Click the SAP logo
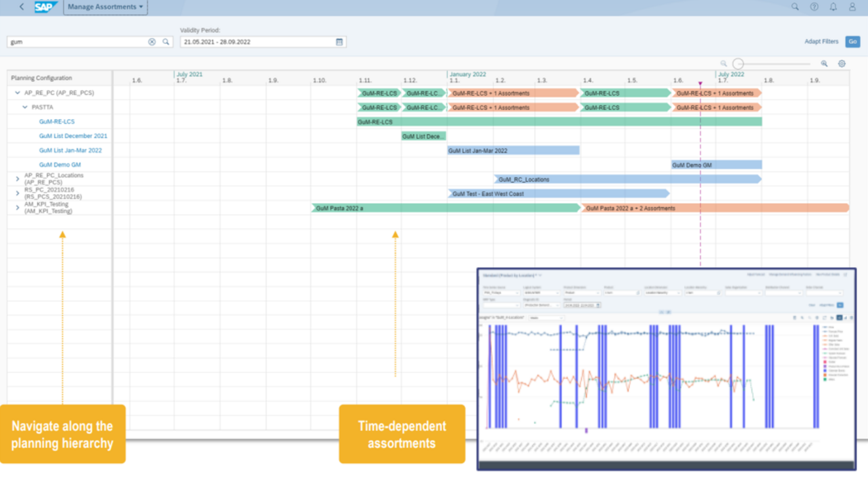 click(x=45, y=7)
